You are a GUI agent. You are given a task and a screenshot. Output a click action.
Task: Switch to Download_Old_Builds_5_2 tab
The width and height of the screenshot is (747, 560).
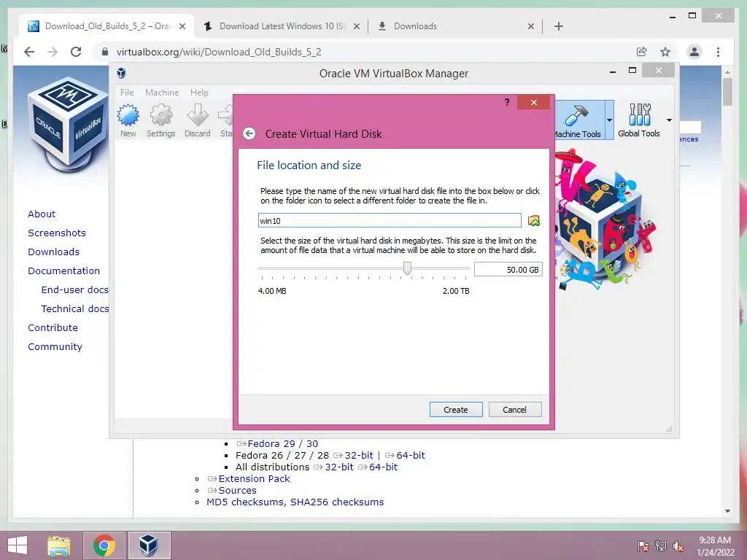point(107,26)
